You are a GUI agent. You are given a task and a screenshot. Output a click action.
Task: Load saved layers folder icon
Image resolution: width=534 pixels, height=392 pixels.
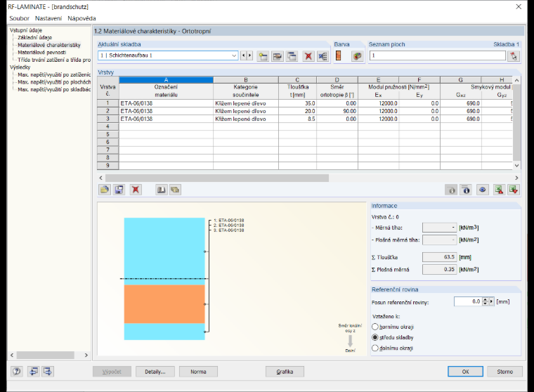click(x=105, y=190)
